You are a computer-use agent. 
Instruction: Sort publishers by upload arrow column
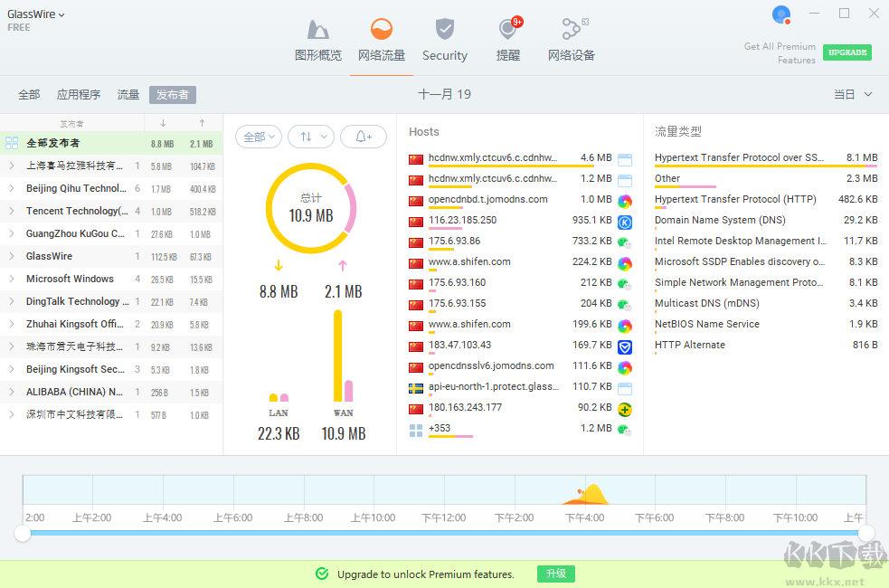tap(202, 123)
